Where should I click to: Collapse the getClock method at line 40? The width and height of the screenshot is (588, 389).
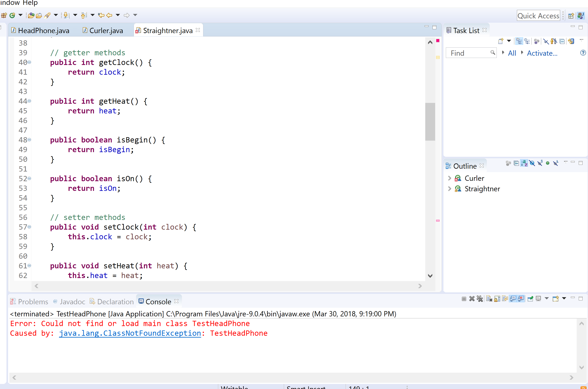[29, 62]
